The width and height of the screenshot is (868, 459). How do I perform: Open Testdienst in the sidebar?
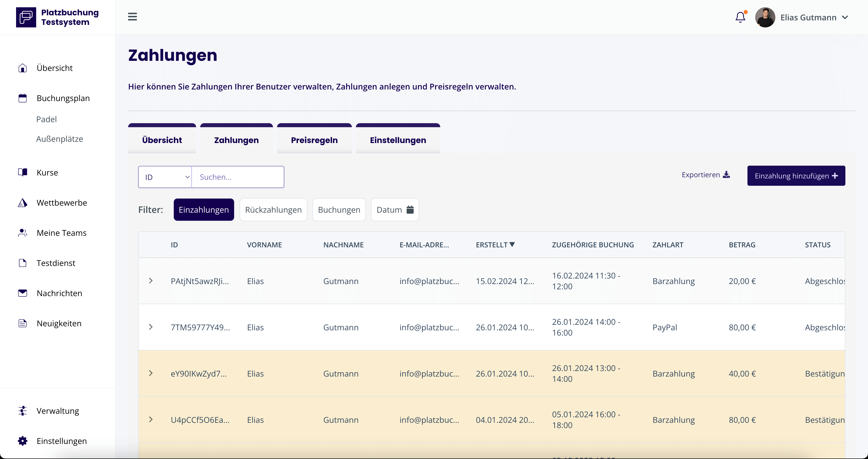tap(56, 263)
